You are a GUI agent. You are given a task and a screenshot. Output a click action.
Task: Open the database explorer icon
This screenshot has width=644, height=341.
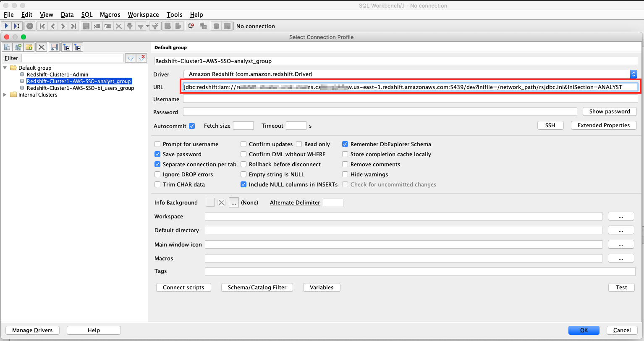coord(216,26)
